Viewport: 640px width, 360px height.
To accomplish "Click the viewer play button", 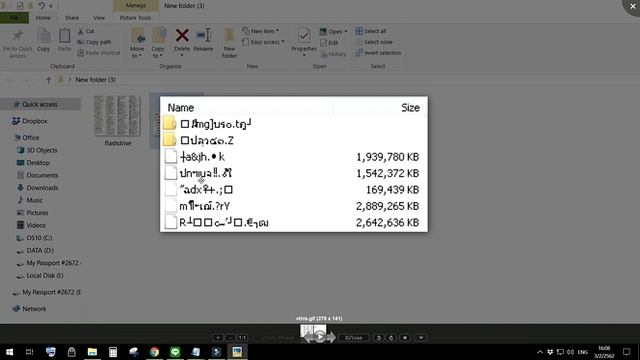I will pyautogui.click(x=320, y=337).
